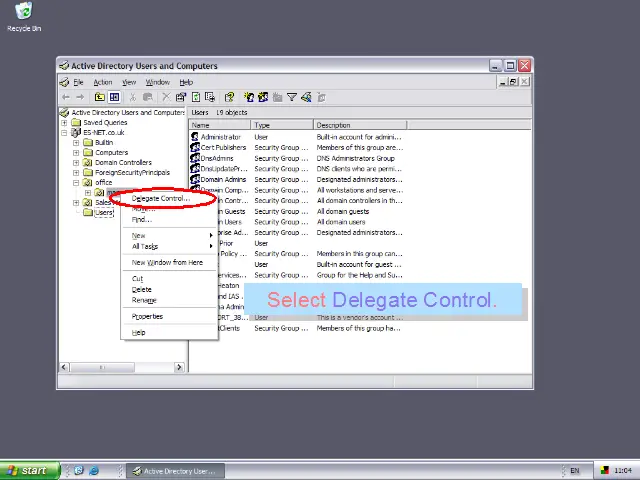640x480 pixels.
Task: Click the Cut scissors toolbar icon
Action: pos(133,97)
